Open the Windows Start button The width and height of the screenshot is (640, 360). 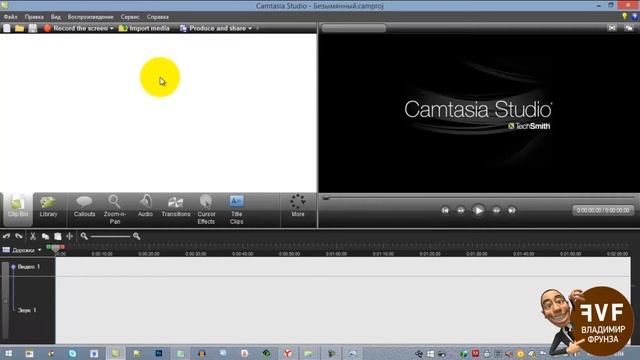pos(8,353)
